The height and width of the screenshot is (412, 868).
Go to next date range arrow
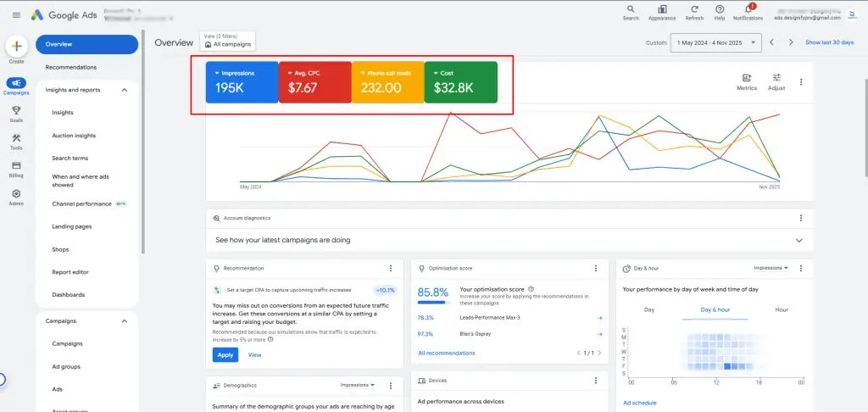(791, 42)
